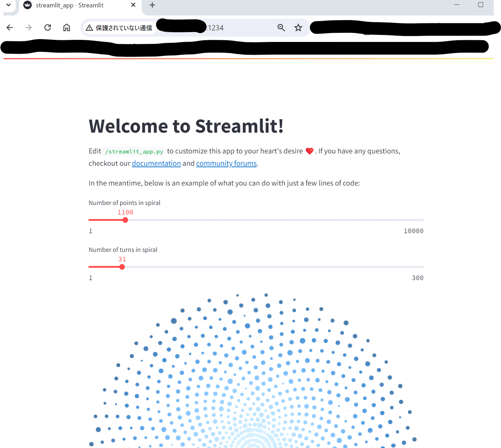Open a new browser tab
The width and height of the screenshot is (501, 448).
coord(152,5)
